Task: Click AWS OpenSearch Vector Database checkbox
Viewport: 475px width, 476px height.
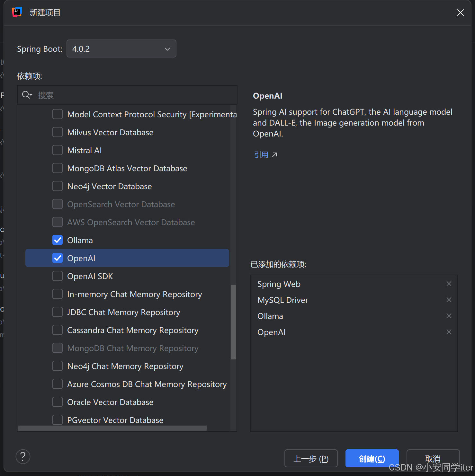Action: coord(58,222)
